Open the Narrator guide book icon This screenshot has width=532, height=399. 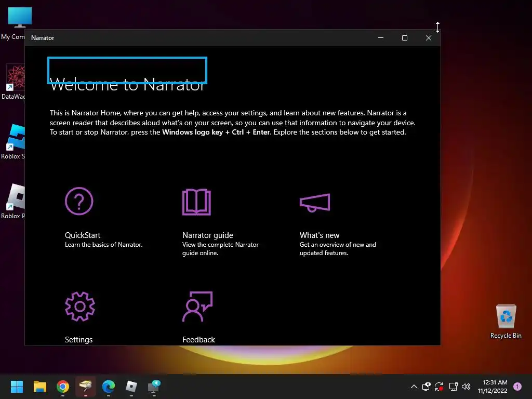196,202
